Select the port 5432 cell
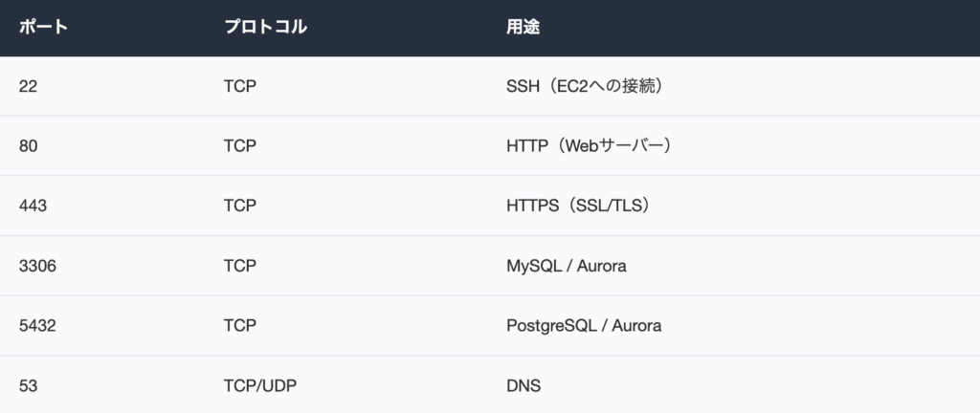 [37, 325]
